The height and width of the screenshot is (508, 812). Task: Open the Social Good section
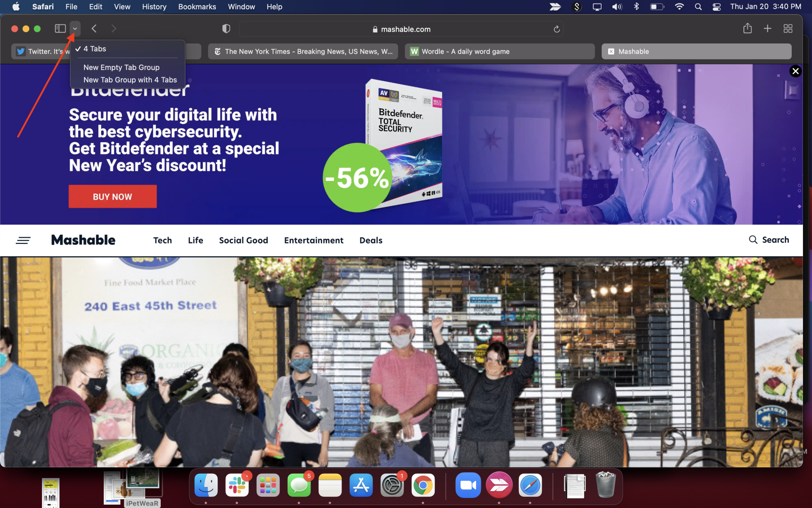(x=244, y=241)
